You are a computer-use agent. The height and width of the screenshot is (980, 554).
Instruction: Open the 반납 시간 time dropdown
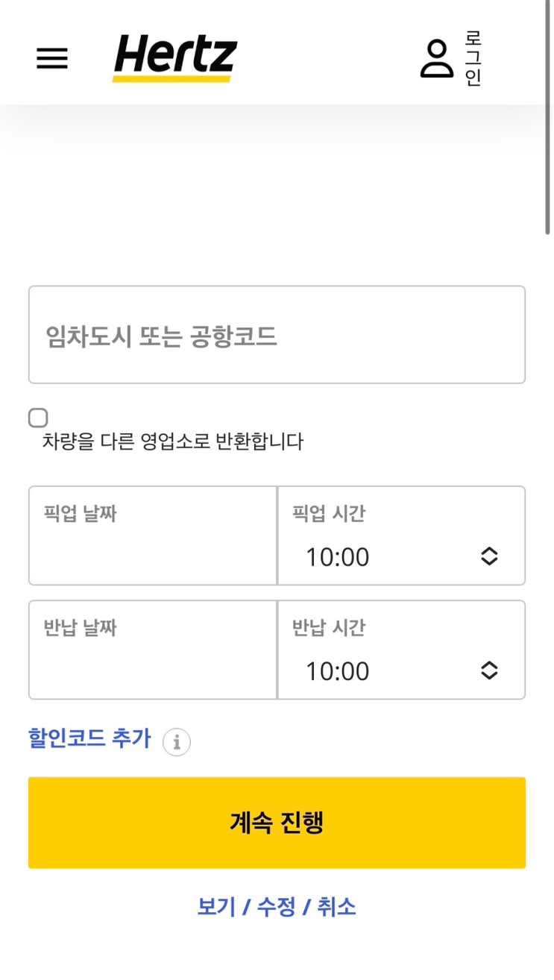pyautogui.click(x=388, y=670)
